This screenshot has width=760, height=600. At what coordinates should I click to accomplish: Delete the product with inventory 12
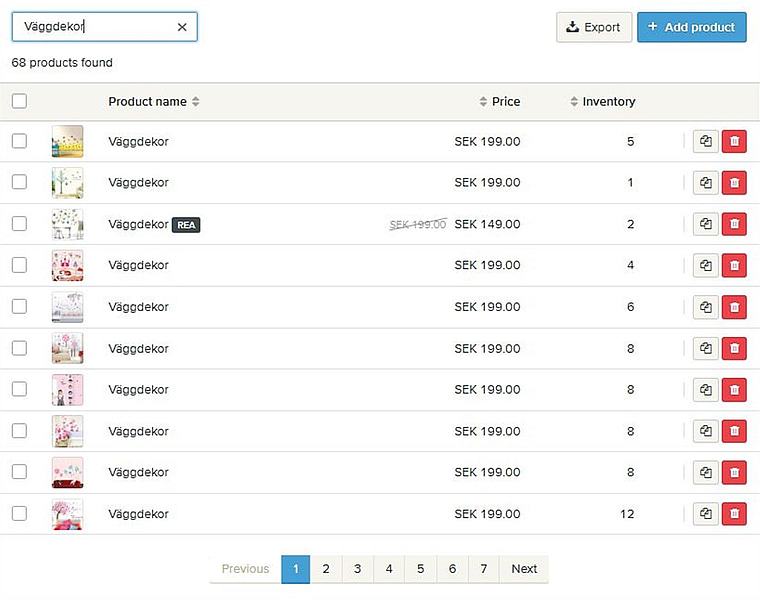click(734, 514)
